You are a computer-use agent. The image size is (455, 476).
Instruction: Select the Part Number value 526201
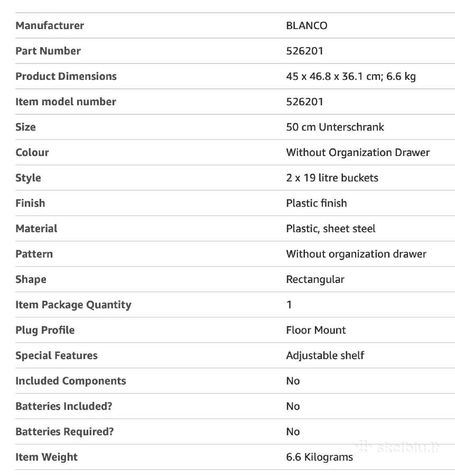tap(304, 51)
